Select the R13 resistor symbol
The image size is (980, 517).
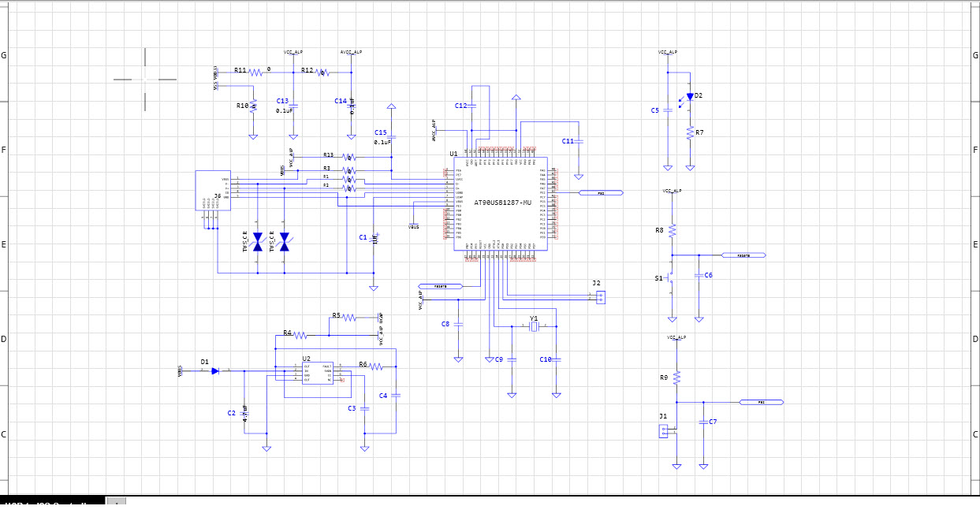tap(349, 157)
